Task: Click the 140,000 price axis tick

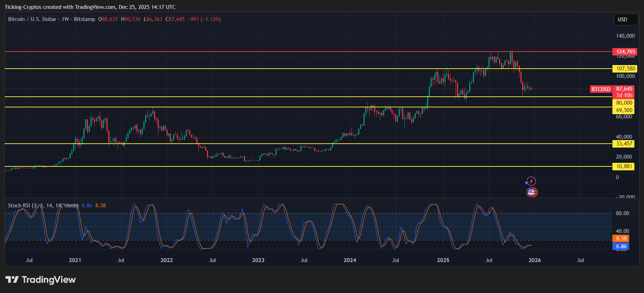Action: [625, 36]
